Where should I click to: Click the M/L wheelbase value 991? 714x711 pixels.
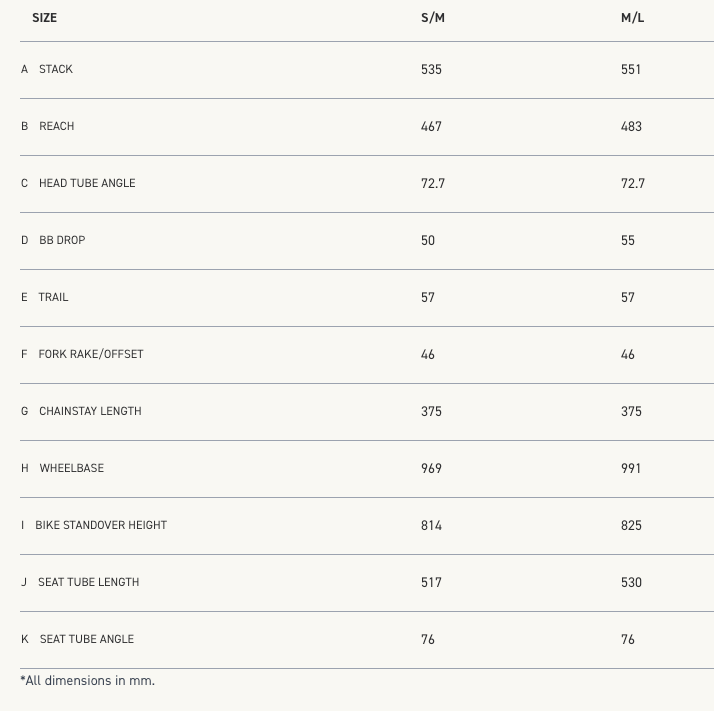tap(631, 468)
